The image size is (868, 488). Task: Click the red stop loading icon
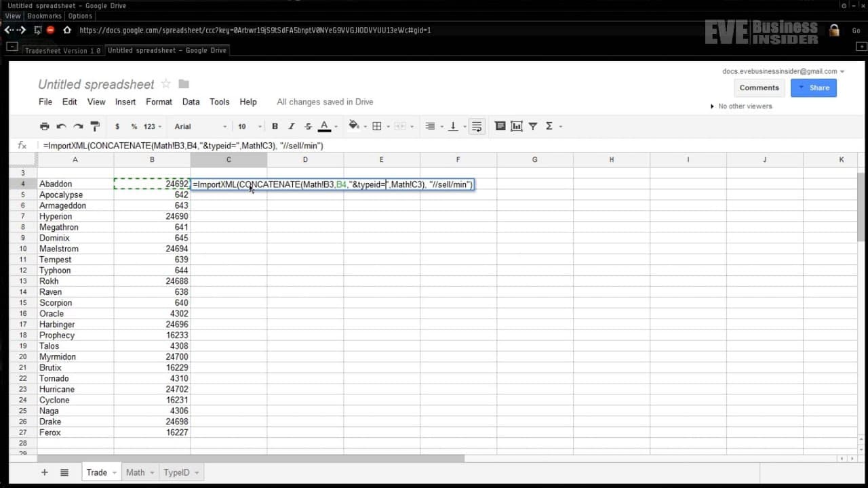50,30
